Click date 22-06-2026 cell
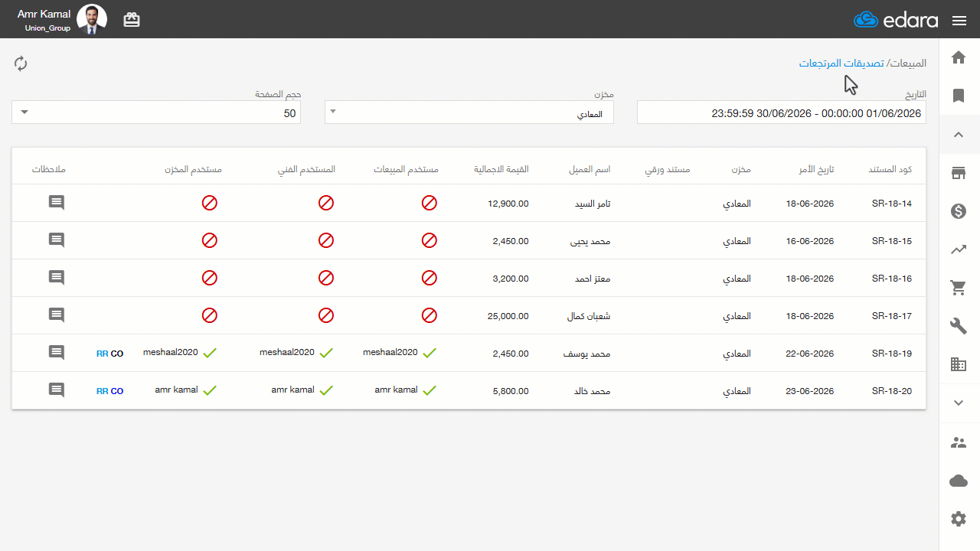Screen dimensions: 980x551 pos(810,354)
